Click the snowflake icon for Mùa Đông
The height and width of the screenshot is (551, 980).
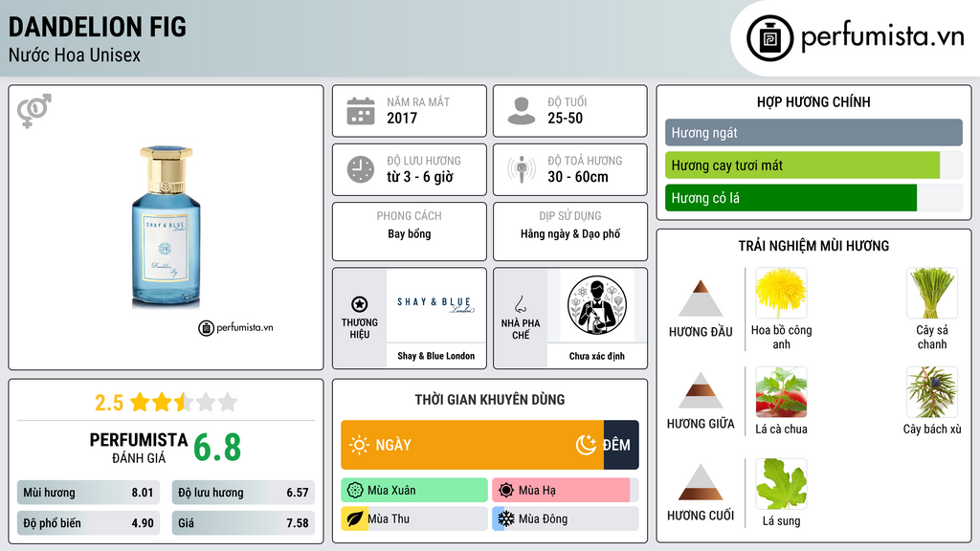tap(506, 519)
